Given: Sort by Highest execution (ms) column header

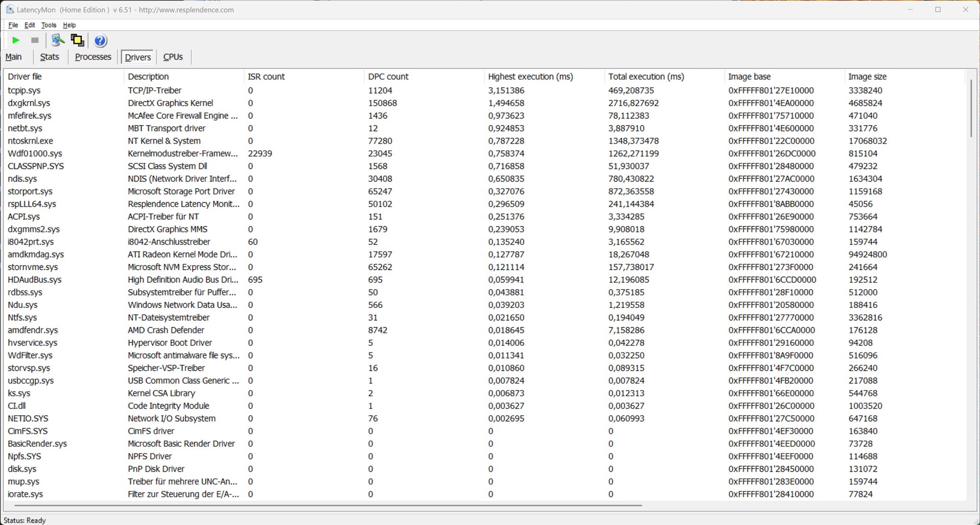Looking at the screenshot, I should coord(530,77).
